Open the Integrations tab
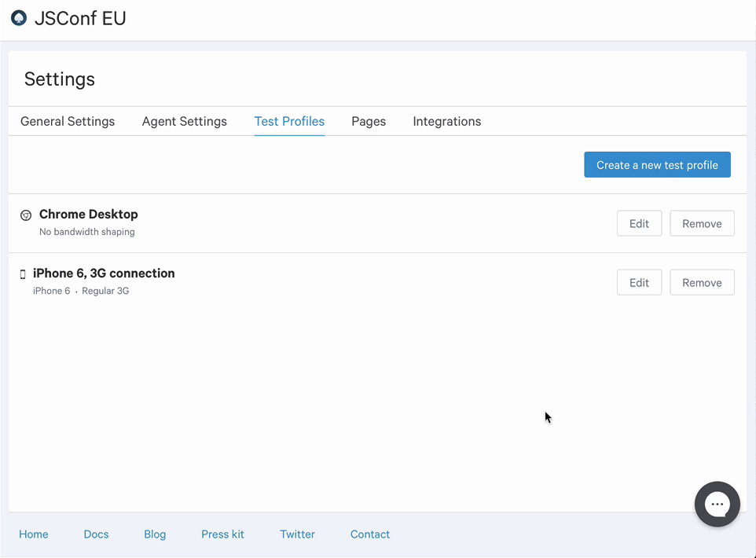The height and width of the screenshot is (558, 756). pos(446,121)
